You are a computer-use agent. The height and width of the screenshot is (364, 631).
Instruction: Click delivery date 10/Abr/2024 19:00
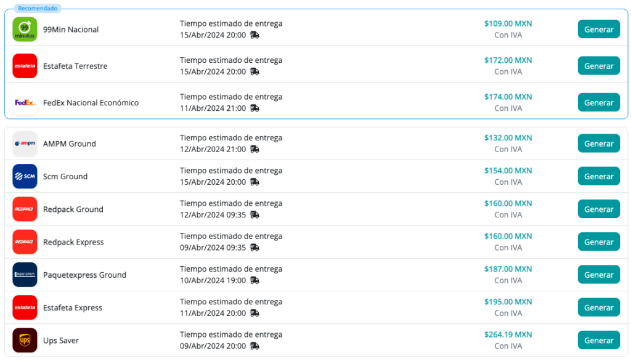[x=213, y=280]
